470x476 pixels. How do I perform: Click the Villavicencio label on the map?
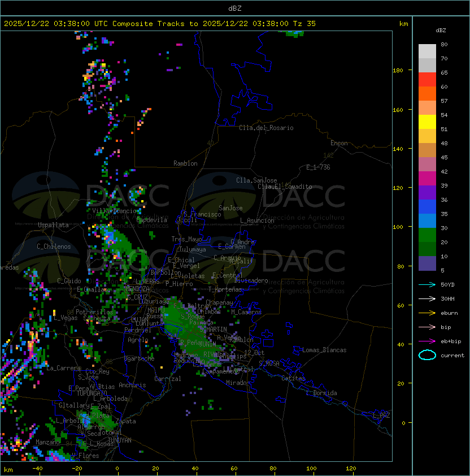pos(114,211)
